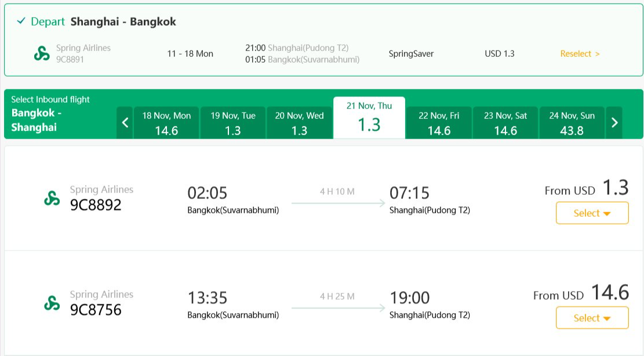Select the 21 Nov, Thu active tab
This screenshot has width=644, height=356.
(x=369, y=118)
